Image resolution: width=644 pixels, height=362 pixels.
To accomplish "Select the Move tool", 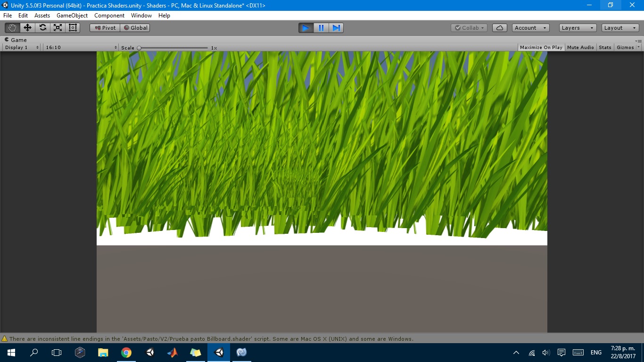I will pos(27,28).
